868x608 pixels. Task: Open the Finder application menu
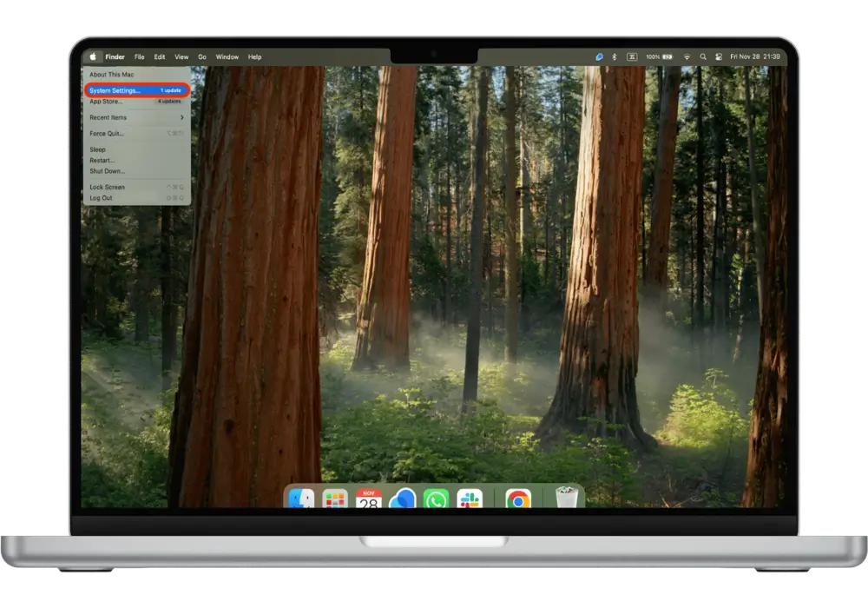pos(115,56)
